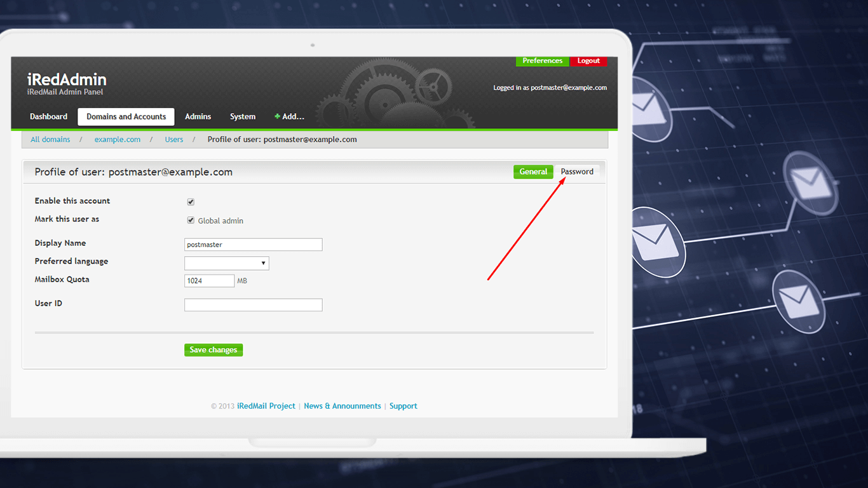Screen dimensions: 868x488
Task: Uncheck Enable this account checkbox
Action: click(x=191, y=202)
